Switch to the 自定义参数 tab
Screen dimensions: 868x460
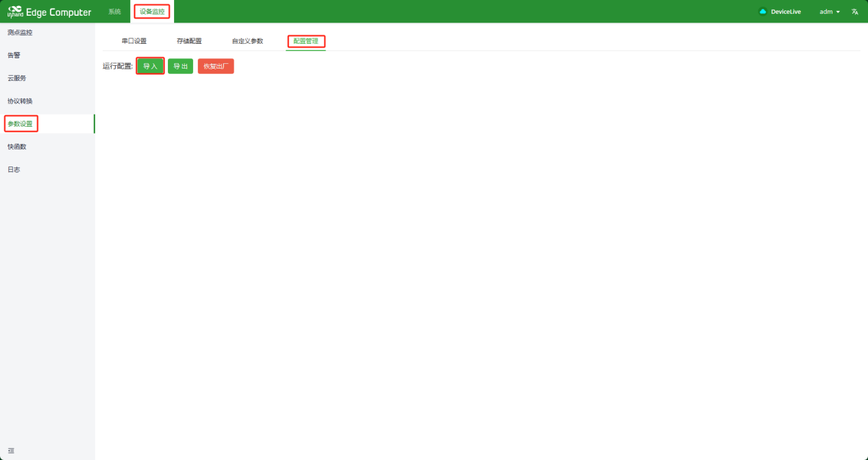pyautogui.click(x=247, y=41)
